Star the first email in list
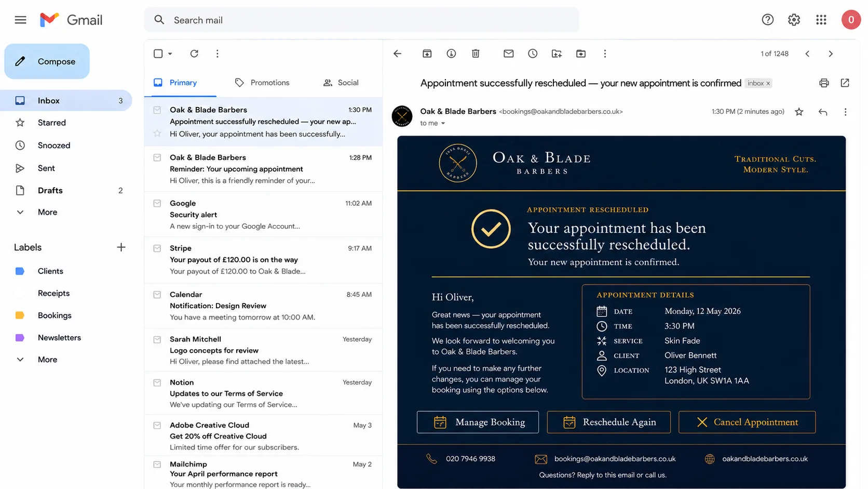Image resolution: width=868 pixels, height=489 pixels. pos(157,134)
